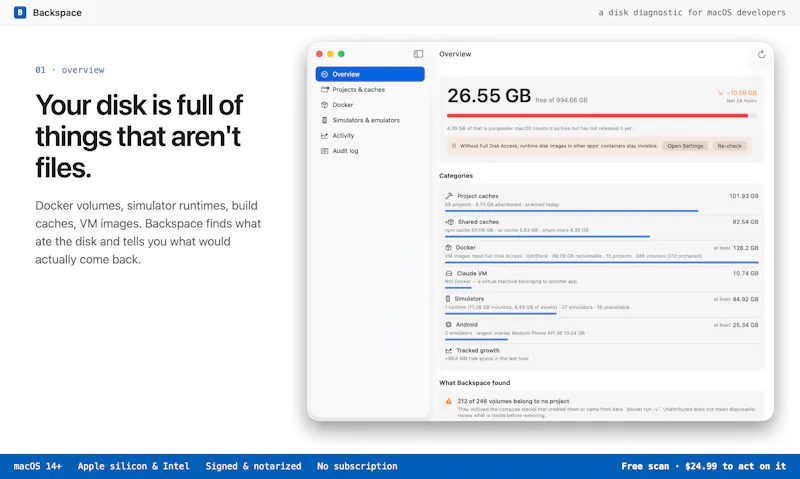Click the Android usage bar
Viewport: 800px width, 479px height.
(x=476, y=339)
